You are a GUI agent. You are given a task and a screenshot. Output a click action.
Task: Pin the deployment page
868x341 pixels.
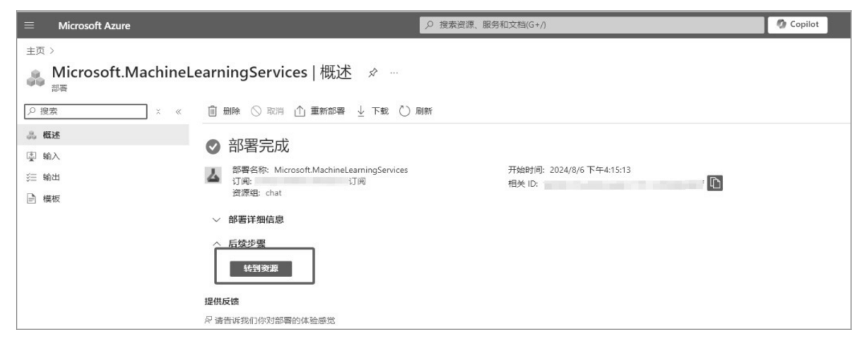click(x=373, y=73)
